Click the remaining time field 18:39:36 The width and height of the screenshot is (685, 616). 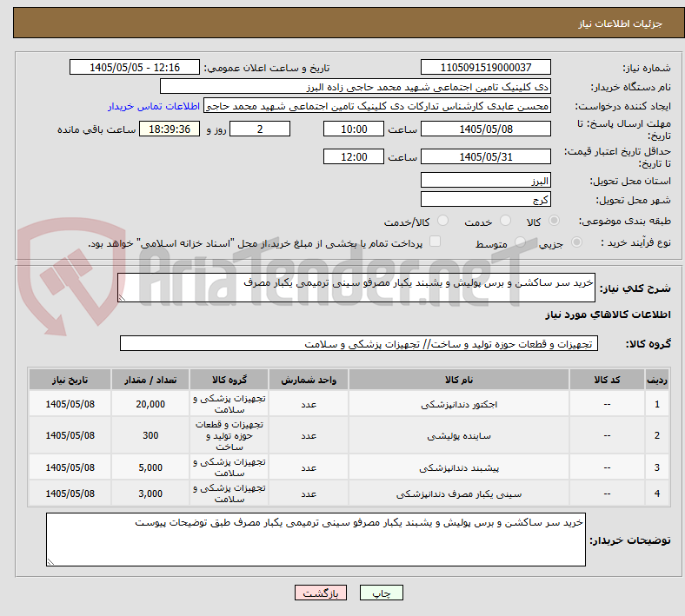pyautogui.click(x=170, y=129)
